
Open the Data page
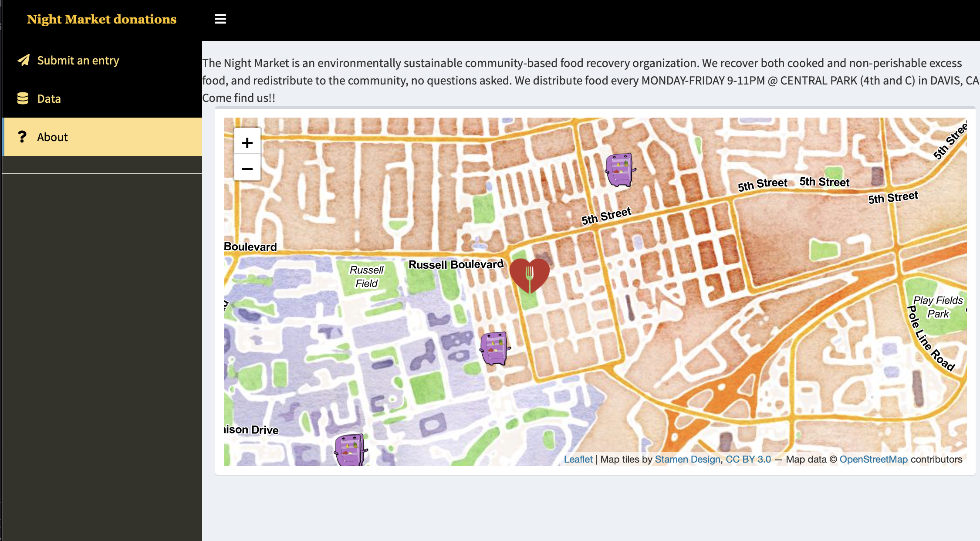pyautogui.click(x=103, y=98)
